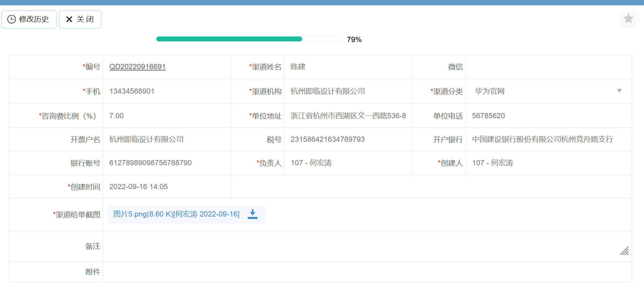Download the 图片5.png attachment via arrow icon

(252, 214)
